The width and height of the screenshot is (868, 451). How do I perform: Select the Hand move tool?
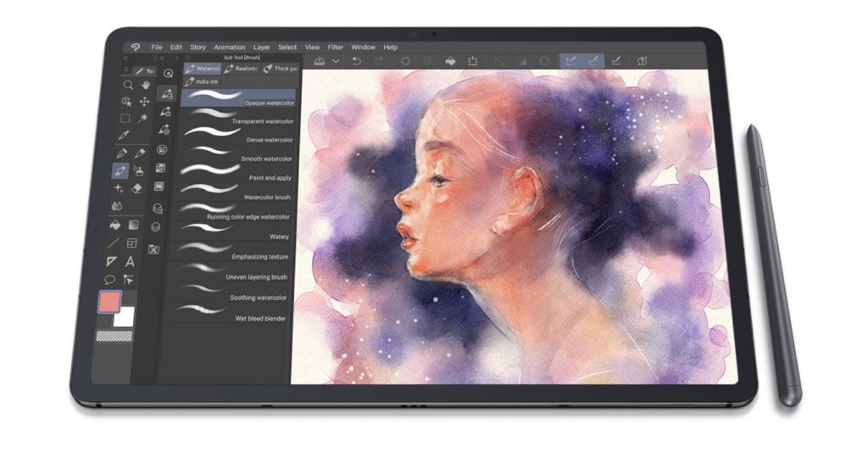pyautogui.click(x=146, y=85)
